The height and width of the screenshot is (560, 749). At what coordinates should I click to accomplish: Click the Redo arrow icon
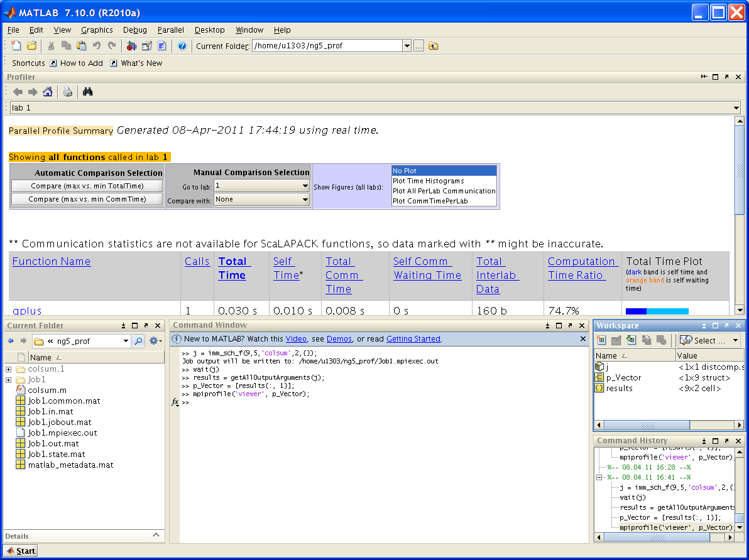112,46
